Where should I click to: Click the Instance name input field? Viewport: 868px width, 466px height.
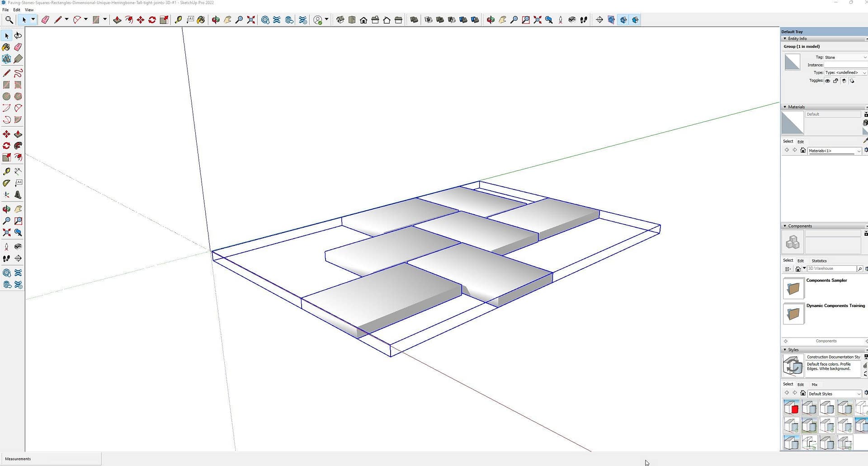pyautogui.click(x=844, y=65)
